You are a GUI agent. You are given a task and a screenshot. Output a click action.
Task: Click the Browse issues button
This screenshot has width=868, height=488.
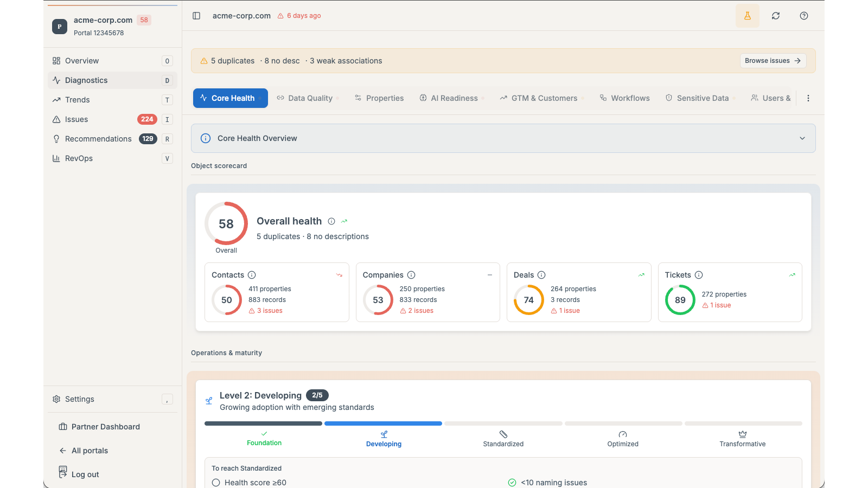773,61
